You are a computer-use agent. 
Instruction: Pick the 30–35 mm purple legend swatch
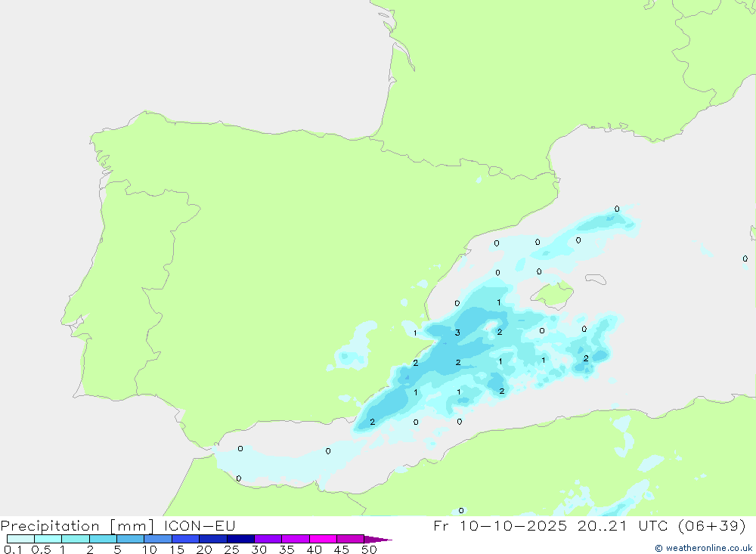pyautogui.click(x=268, y=539)
